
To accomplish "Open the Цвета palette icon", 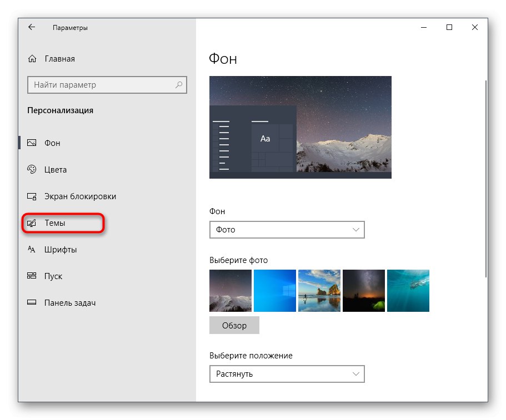I will (x=32, y=170).
